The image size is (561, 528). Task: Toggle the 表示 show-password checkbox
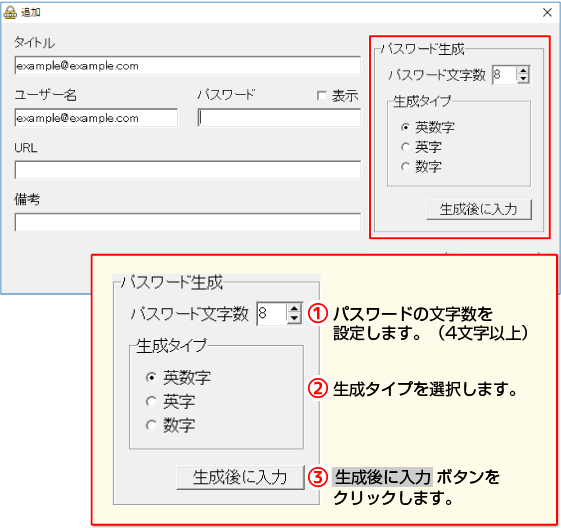pos(322,96)
